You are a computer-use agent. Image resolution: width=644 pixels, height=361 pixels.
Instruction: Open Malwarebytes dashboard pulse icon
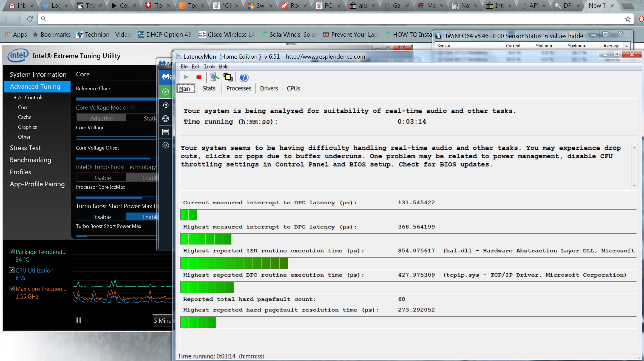click(x=166, y=92)
